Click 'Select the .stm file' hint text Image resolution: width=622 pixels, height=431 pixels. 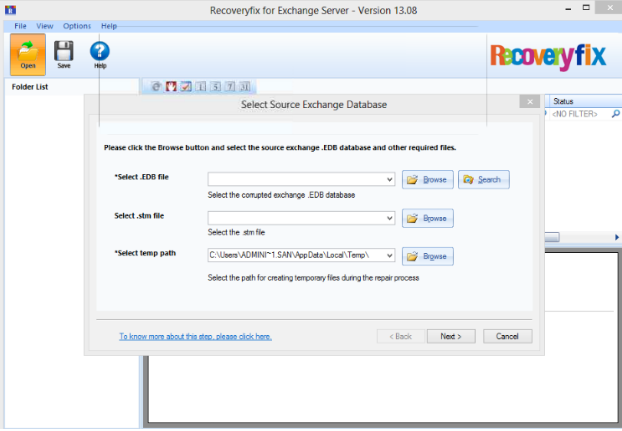[x=236, y=232]
